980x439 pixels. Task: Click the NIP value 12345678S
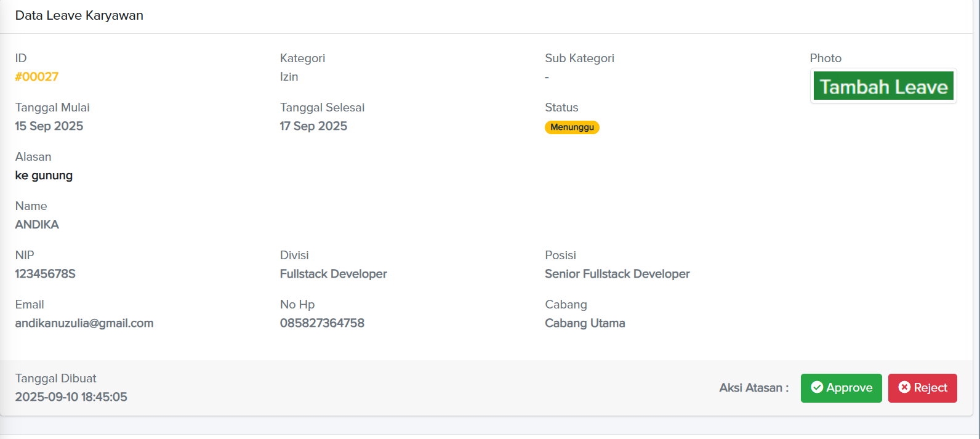click(x=46, y=274)
